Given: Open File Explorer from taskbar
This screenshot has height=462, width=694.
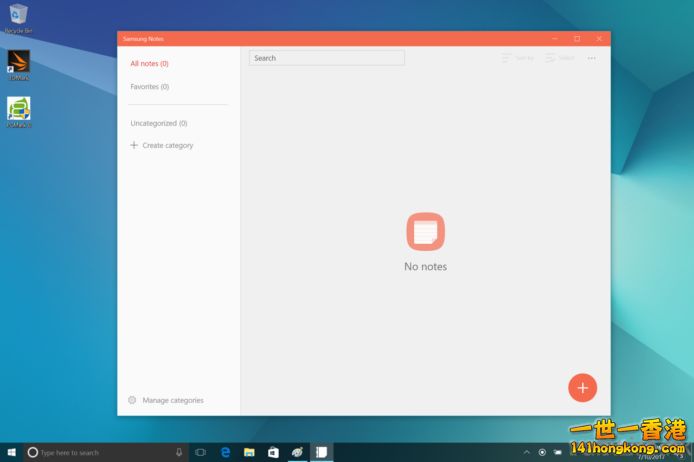Looking at the screenshot, I should pos(249,452).
